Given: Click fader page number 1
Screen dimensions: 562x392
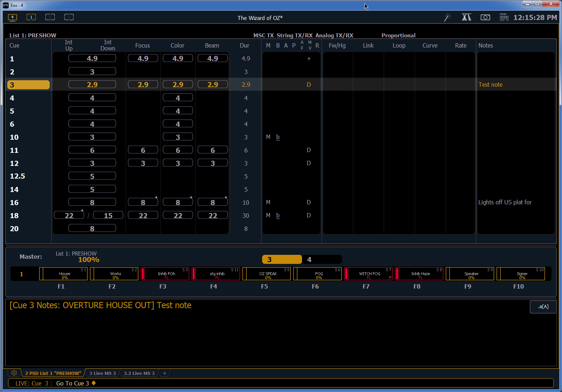Looking at the screenshot, I should 21,274.
